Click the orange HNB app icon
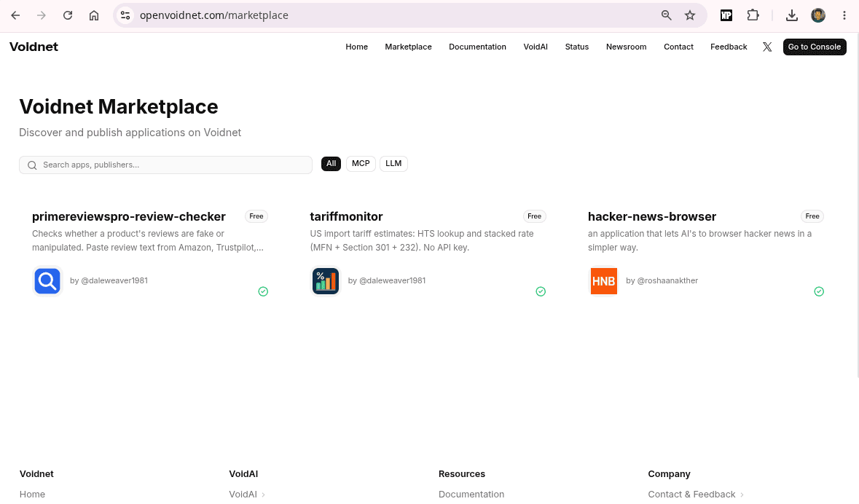859x504 pixels. click(604, 281)
